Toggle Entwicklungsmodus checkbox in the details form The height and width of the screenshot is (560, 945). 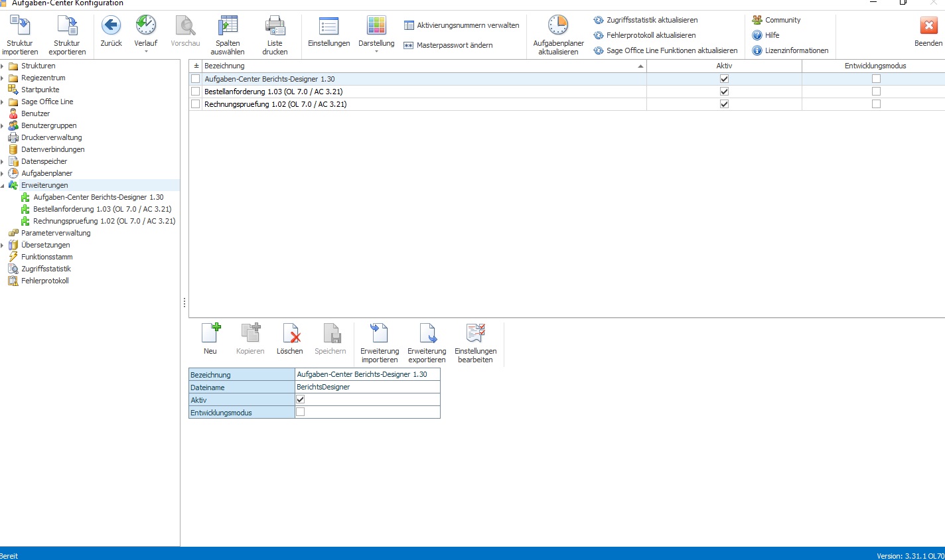[300, 412]
